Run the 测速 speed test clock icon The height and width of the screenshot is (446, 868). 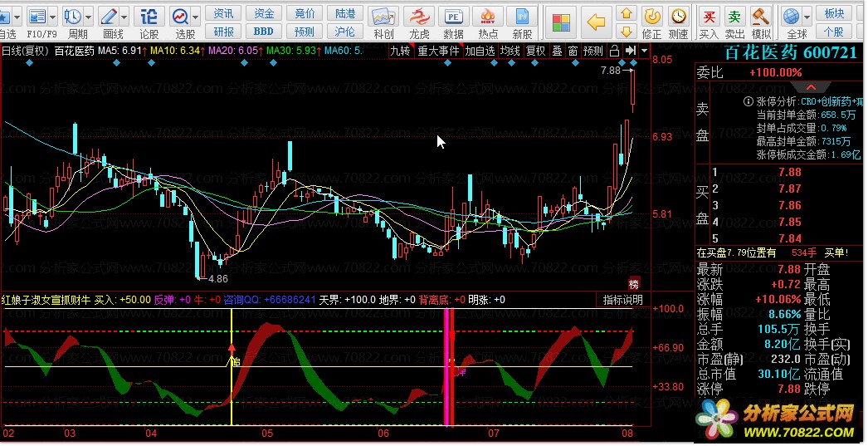tap(678, 16)
